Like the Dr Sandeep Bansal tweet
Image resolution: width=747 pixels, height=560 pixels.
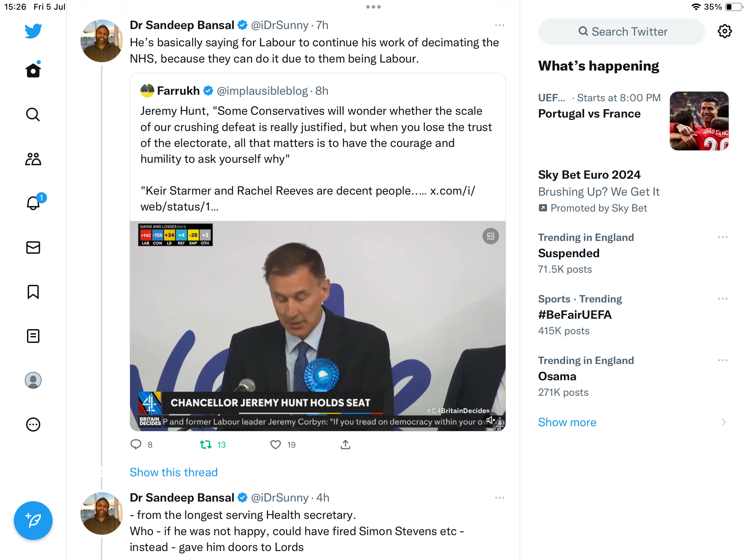coord(276,445)
